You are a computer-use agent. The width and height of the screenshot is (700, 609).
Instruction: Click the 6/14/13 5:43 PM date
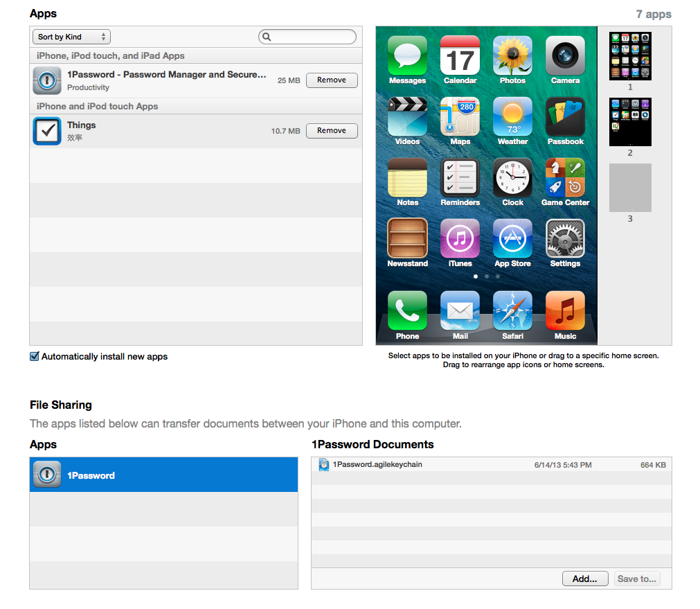click(x=562, y=465)
